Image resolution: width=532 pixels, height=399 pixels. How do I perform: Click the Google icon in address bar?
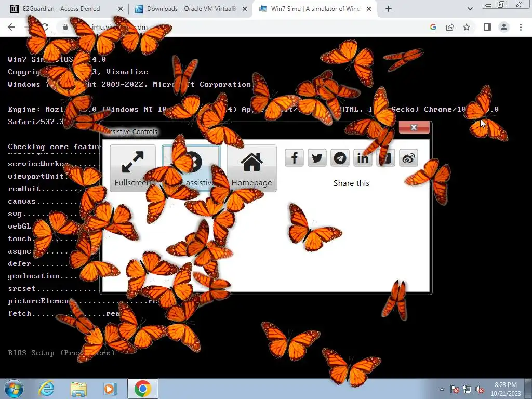[x=433, y=27]
